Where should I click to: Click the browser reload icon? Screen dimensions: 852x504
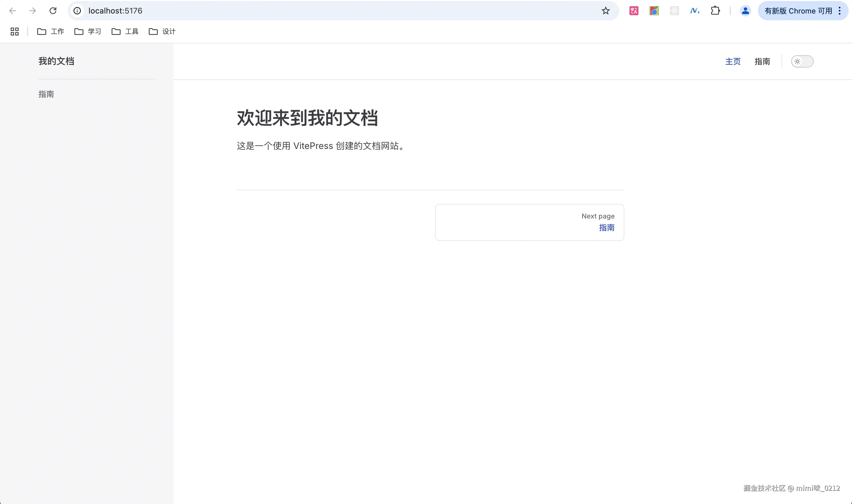coord(53,11)
